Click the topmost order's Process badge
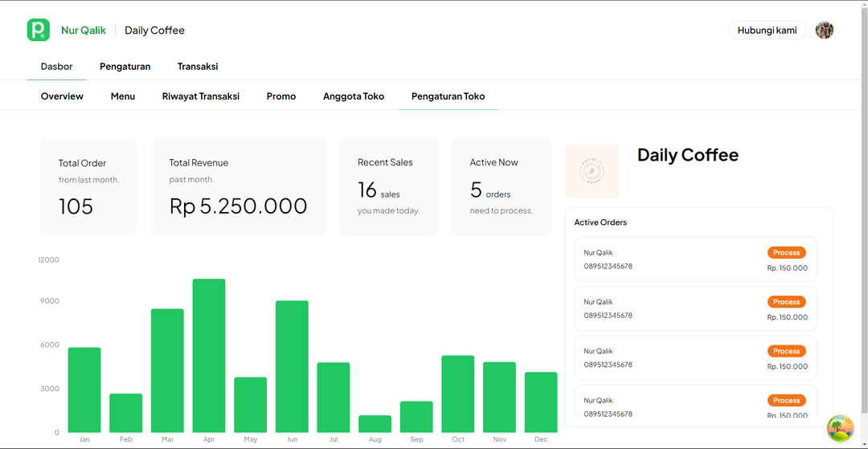The width and height of the screenshot is (868, 449). [x=786, y=252]
